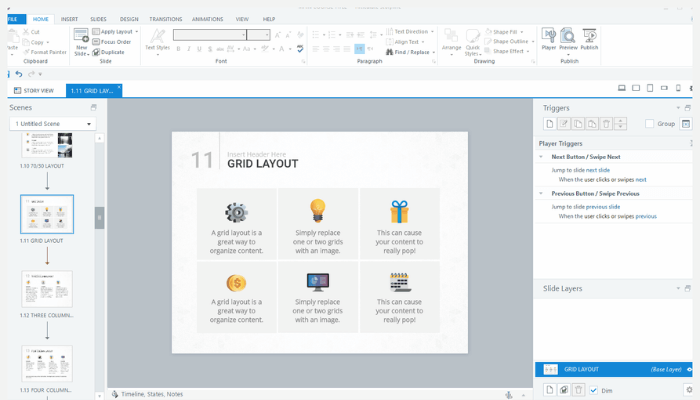This screenshot has height=400, width=700.
Task: Undock the Scenes panel
Action: coord(93,108)
